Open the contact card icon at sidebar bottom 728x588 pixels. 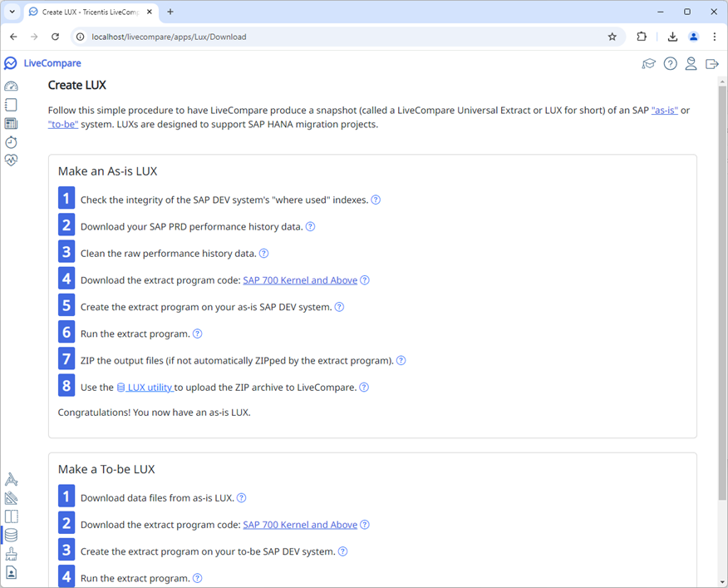pos(11,572)
